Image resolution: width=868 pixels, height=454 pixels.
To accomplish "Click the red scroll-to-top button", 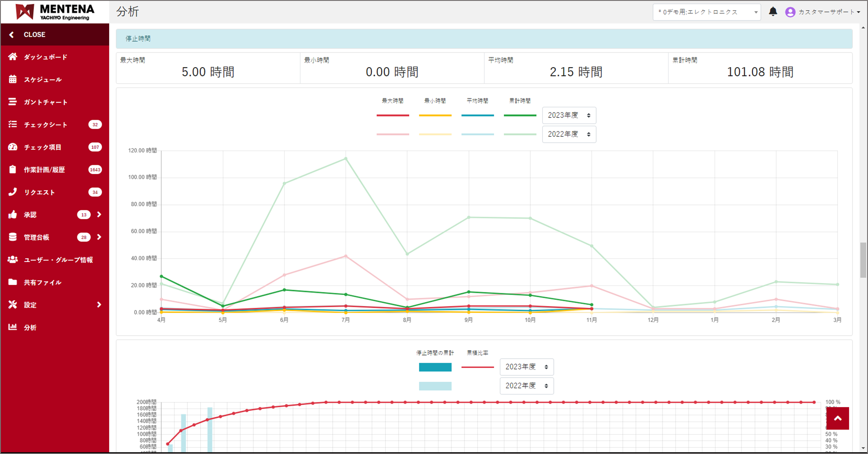I will pos(838,418).
